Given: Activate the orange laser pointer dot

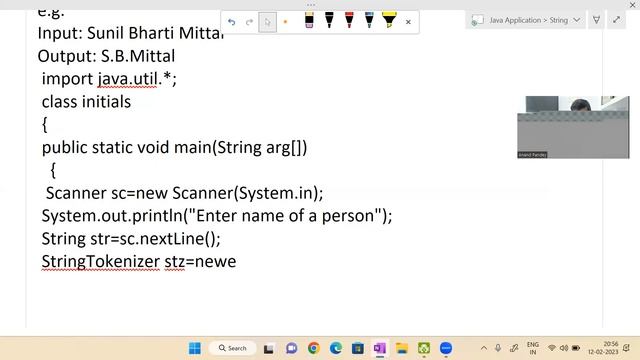Looking at the screenshot, I should coord(285,22).
